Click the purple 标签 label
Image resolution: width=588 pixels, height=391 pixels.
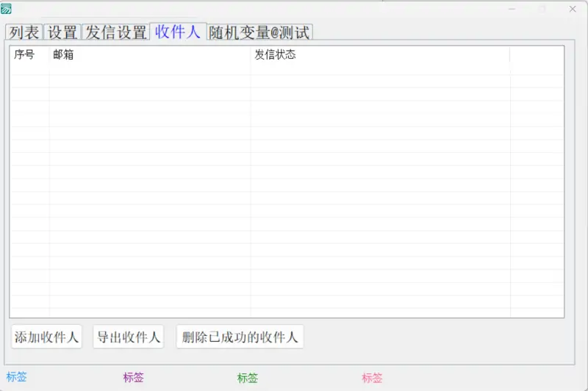134,378
